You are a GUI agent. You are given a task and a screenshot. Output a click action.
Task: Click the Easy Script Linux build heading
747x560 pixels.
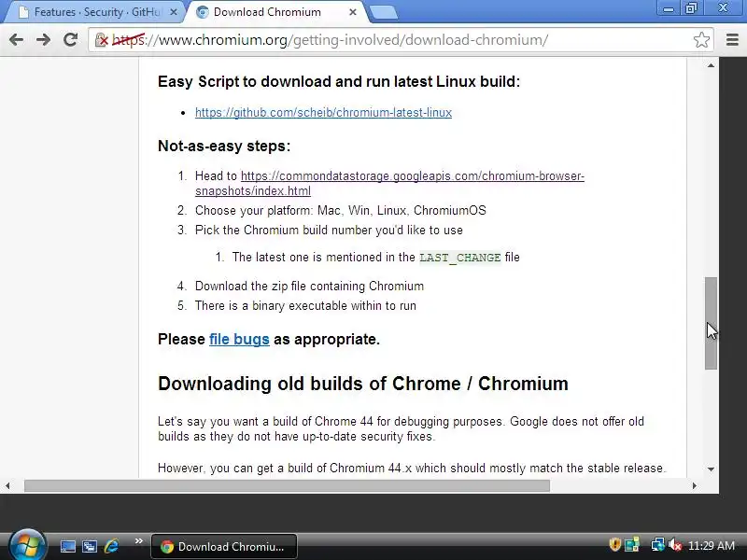click(339, 81)
